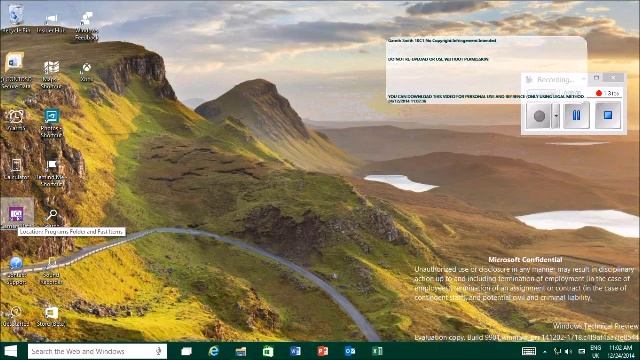This screenshot has width=640, height=360.
Task: Launch Word from the taskbar
Action: point(295,351)
